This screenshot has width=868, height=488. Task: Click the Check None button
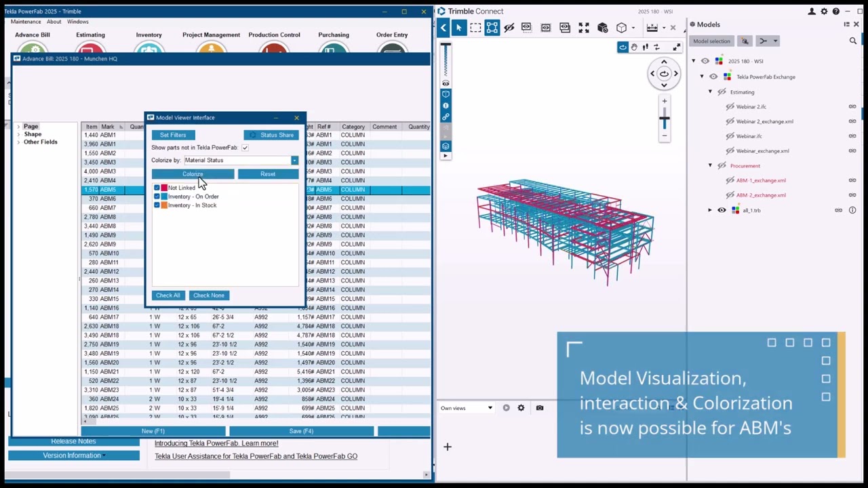(208, 296)
